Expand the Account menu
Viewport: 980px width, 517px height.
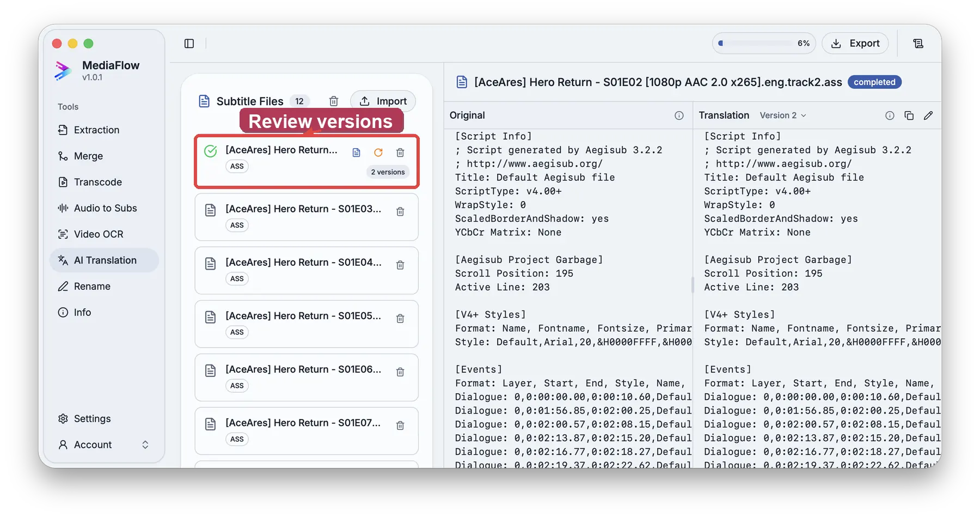(x=103, y=445)
